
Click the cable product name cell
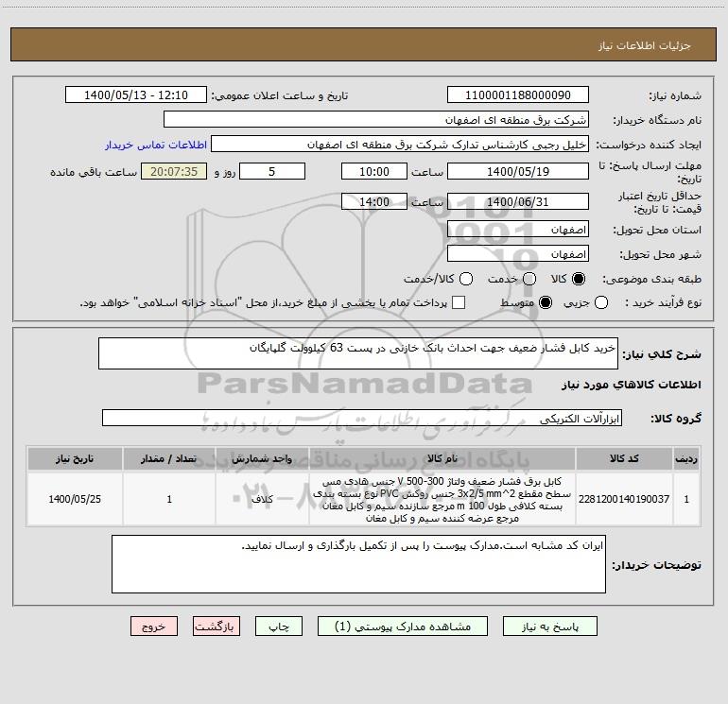tap(442, 499)
